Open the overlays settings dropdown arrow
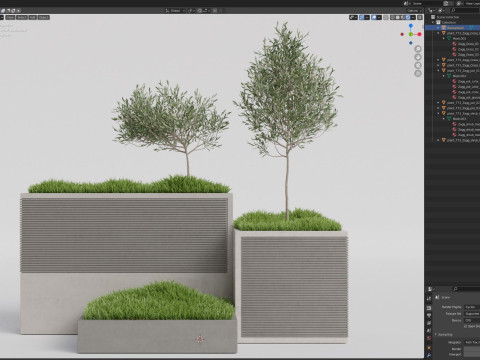 (379, 17)
